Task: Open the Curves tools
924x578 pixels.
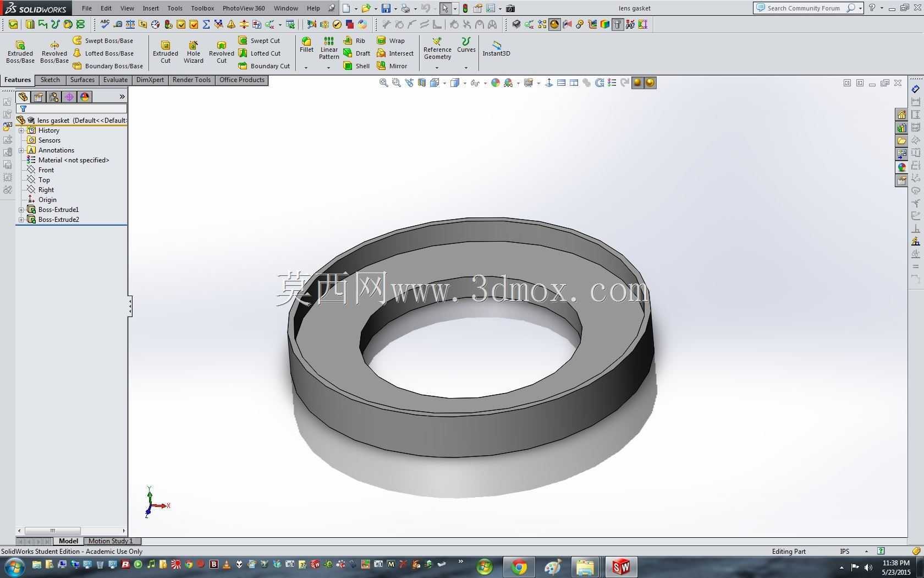Action: [x=466, y=45]
